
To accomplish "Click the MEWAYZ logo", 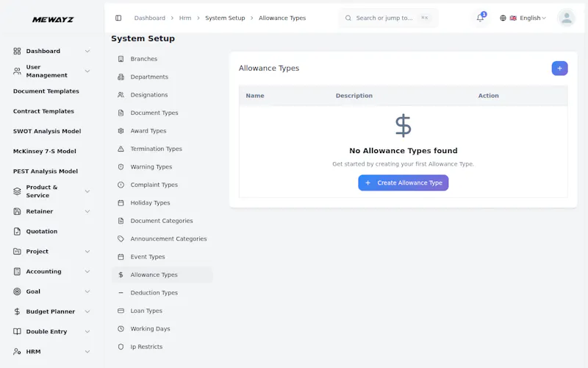I will point(53,20).
